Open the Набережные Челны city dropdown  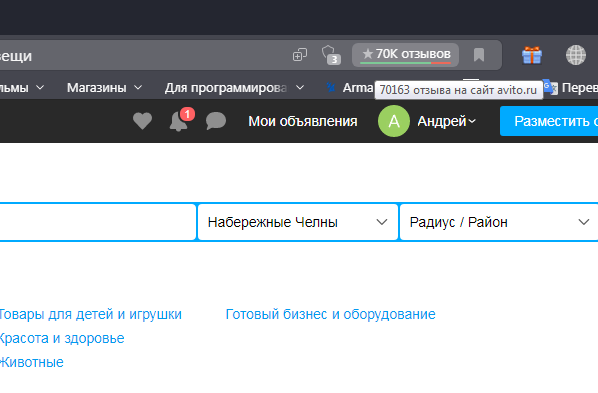pos(298,222)
